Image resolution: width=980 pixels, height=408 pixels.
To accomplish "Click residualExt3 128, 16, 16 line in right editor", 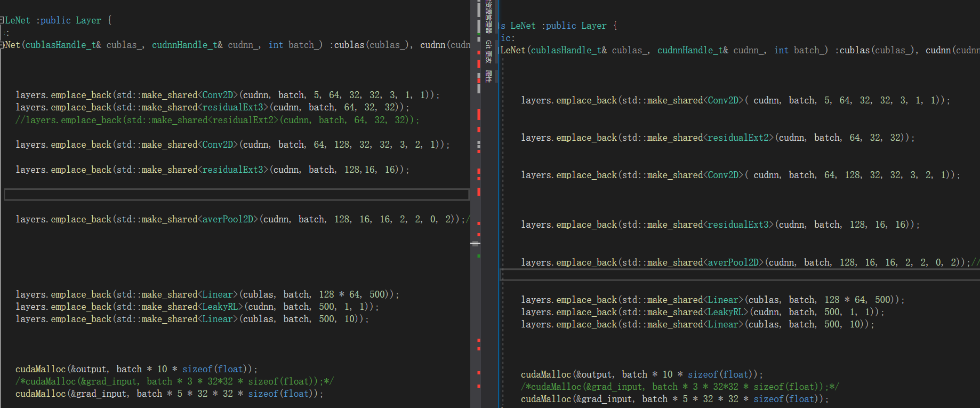I will coord(720,225).
